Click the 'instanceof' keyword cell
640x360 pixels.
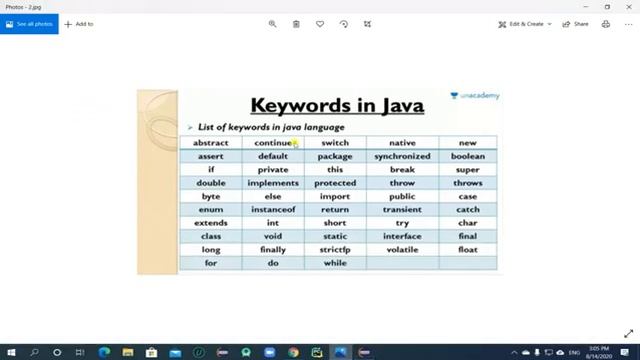[273, 209]
